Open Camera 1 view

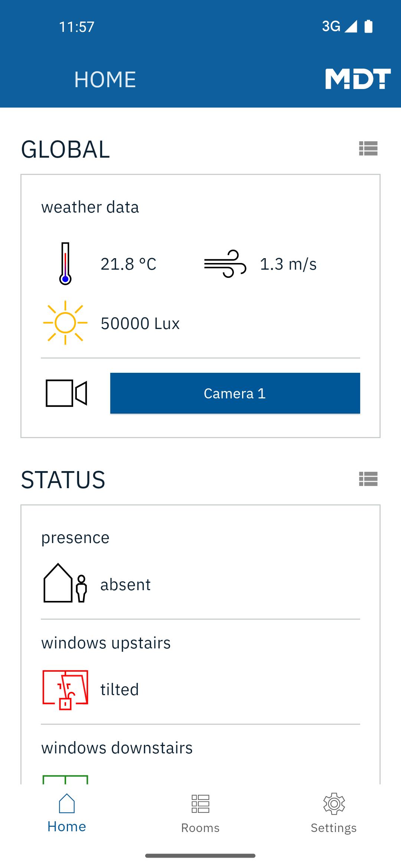[235, 393]
